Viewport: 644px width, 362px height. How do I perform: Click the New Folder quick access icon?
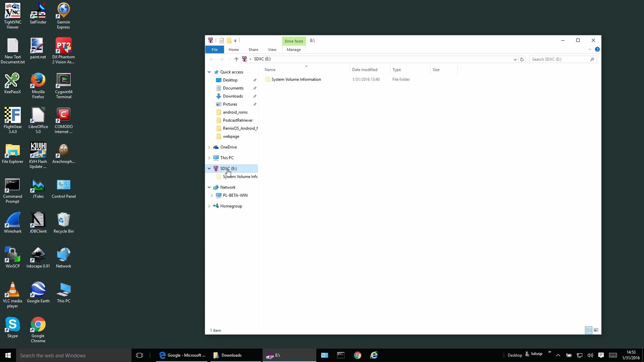pyautogui.click(x=229, y=41)
